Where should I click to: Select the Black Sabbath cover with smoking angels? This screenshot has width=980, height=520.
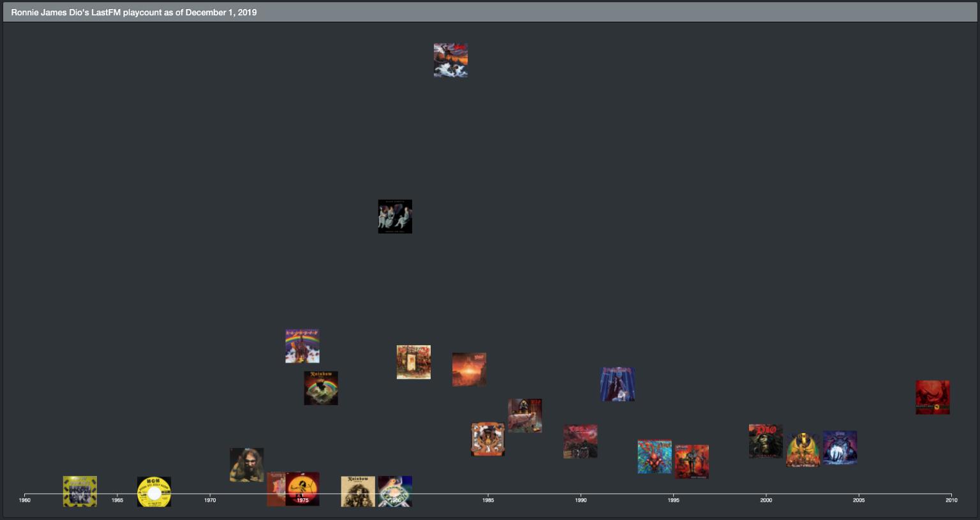coord(395,216)
